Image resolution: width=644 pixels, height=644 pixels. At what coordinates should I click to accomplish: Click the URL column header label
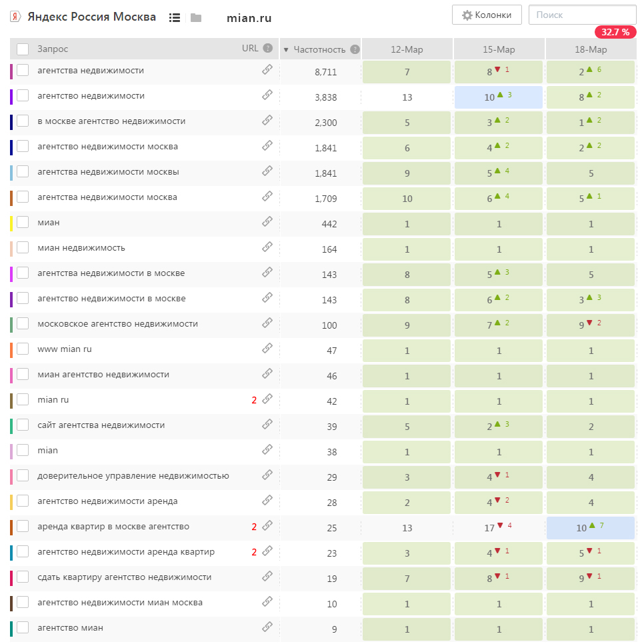(250, 48)
